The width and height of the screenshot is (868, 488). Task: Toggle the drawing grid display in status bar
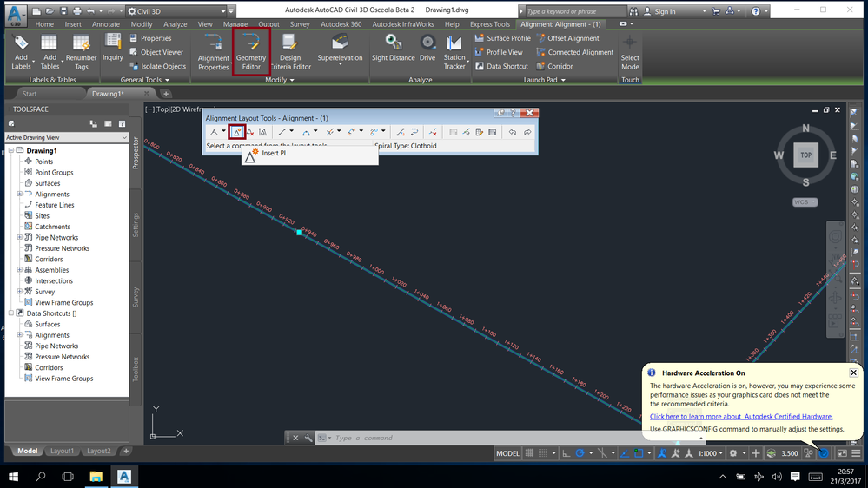pos(529,453)
